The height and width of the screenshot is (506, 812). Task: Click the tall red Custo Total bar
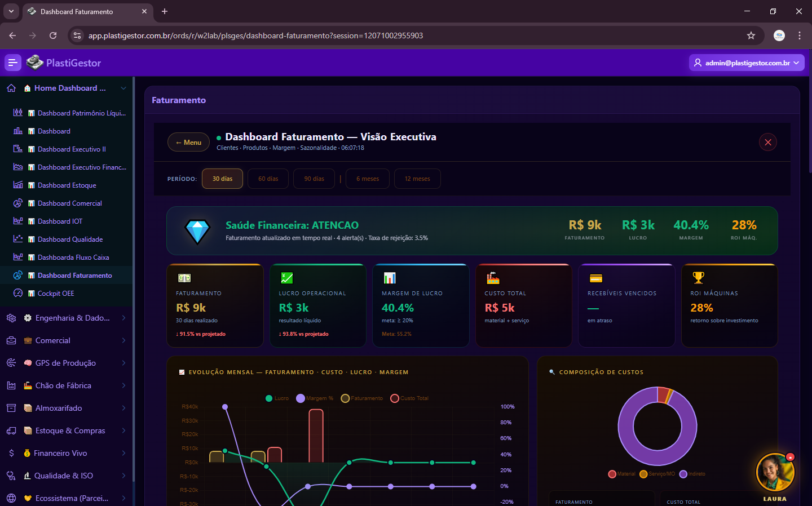point(316,436)
